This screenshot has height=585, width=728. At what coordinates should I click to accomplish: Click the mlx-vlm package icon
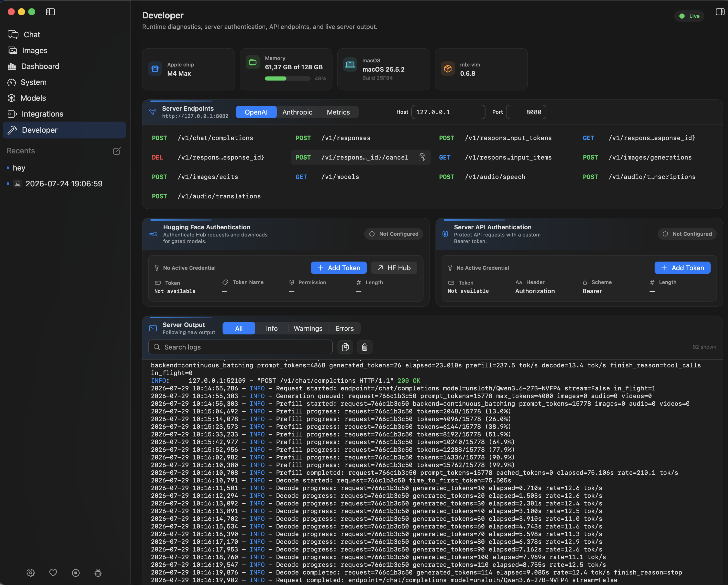(x=448, y=69)
